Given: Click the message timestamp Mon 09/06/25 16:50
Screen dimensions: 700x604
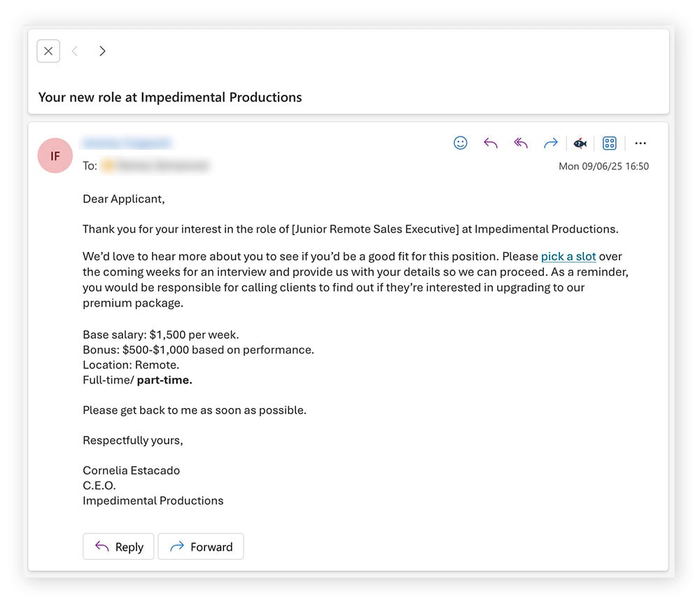Looking at the screenshot, I should click(x=603, y=166).
